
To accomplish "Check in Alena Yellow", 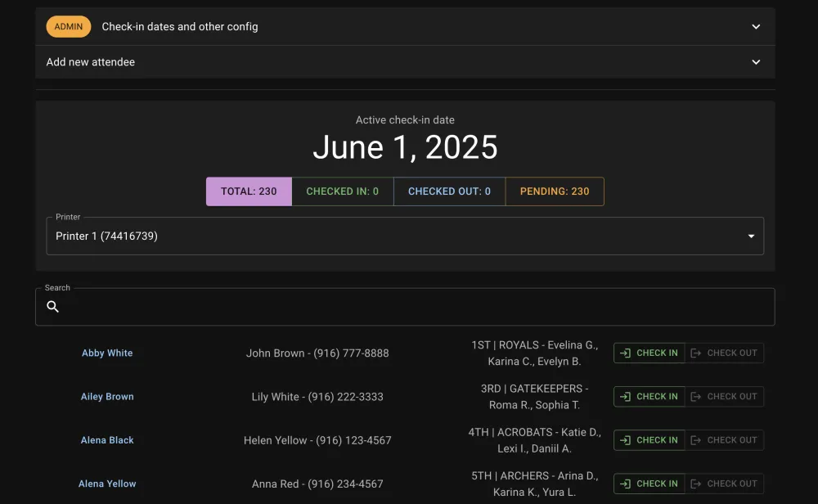I will click(x=649, y=484).
